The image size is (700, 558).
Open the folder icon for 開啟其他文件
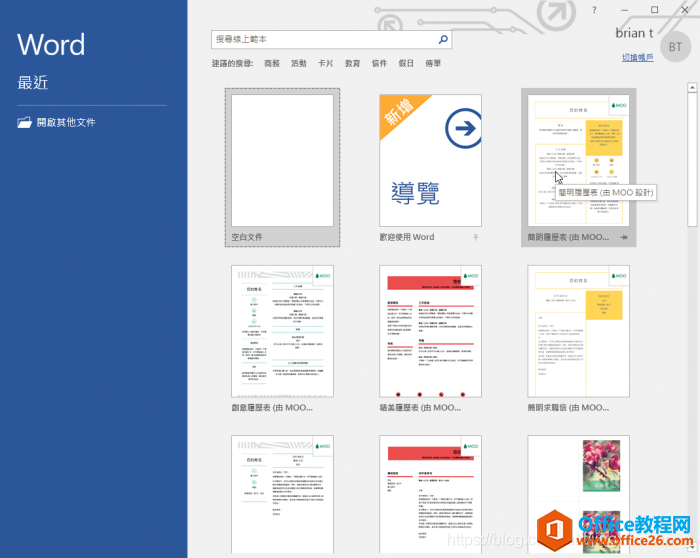click(x=24, y=122)
